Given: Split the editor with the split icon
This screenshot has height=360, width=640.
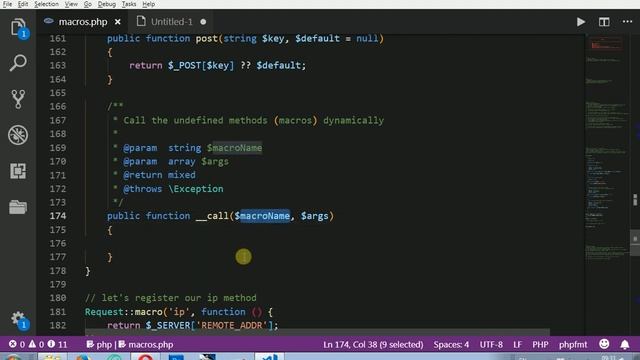Looking at the screenshot, I should (604, 22).
